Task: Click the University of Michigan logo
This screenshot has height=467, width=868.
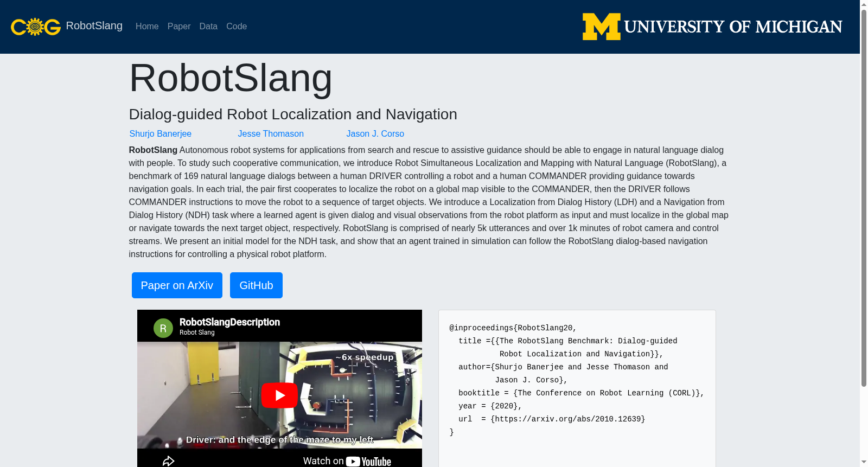Action: (x=712, y=27)
